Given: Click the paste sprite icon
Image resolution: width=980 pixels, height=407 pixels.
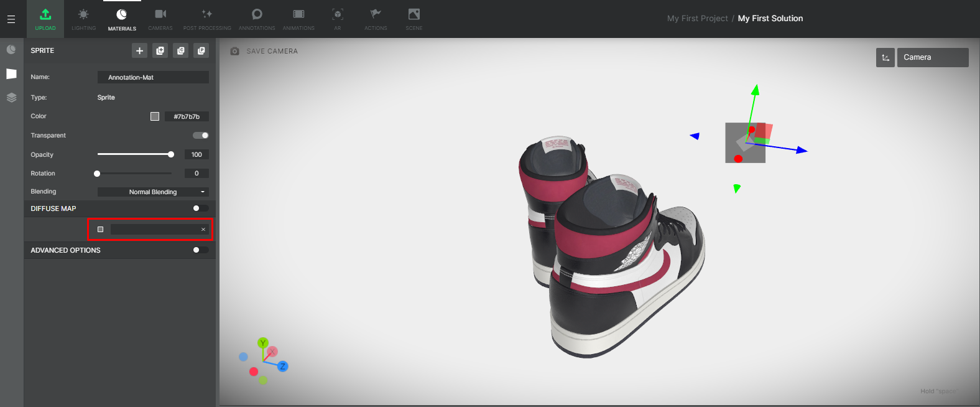Looking at the screenshot, I should [x=201, y=51].
